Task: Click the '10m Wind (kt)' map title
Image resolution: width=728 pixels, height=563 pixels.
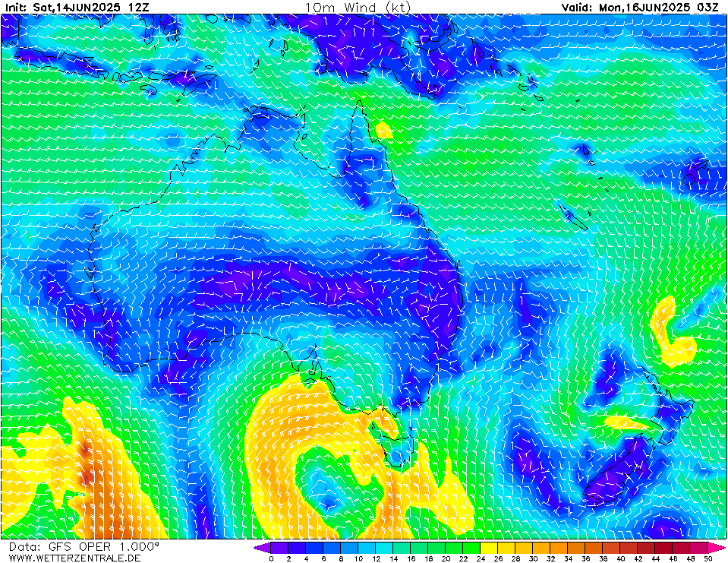Action: pos(358,8)
